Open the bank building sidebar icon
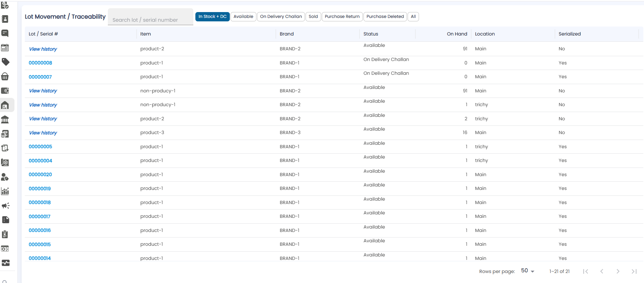Screen dimensions: 644x283 click(5, 119)
